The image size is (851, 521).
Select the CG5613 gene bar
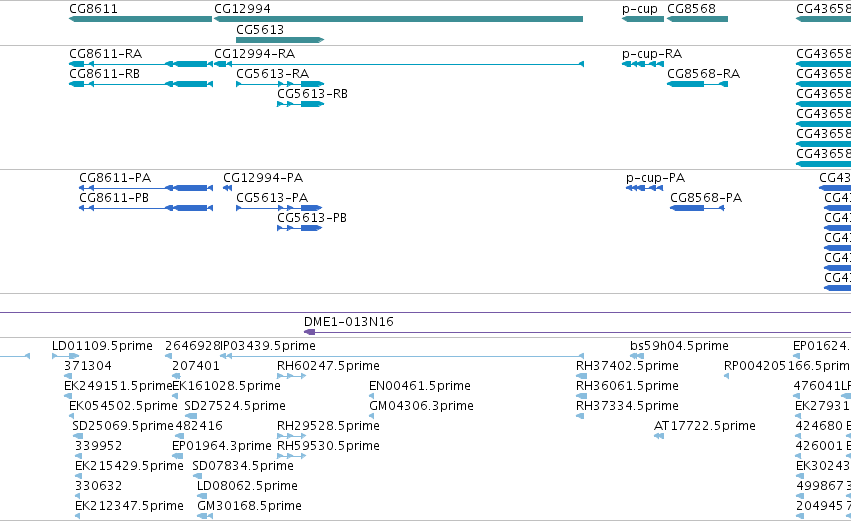[x=280, y=40]
